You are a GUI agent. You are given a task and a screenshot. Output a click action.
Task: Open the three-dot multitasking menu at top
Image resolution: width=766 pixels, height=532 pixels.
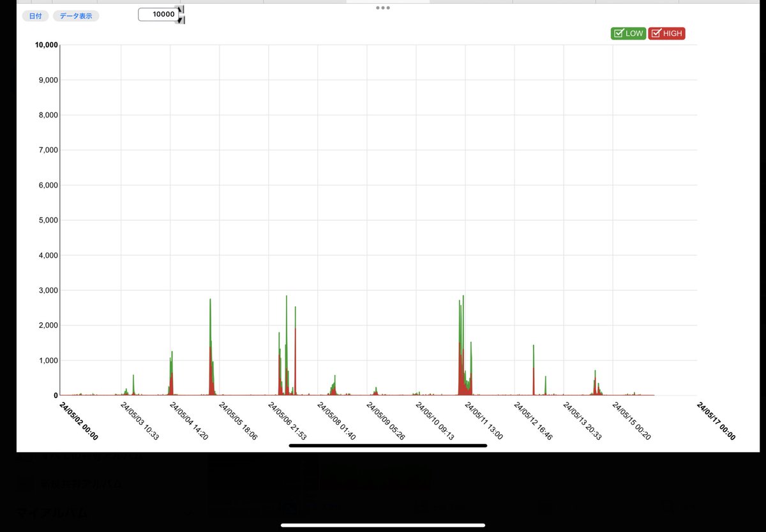click(x=383, y=8)
